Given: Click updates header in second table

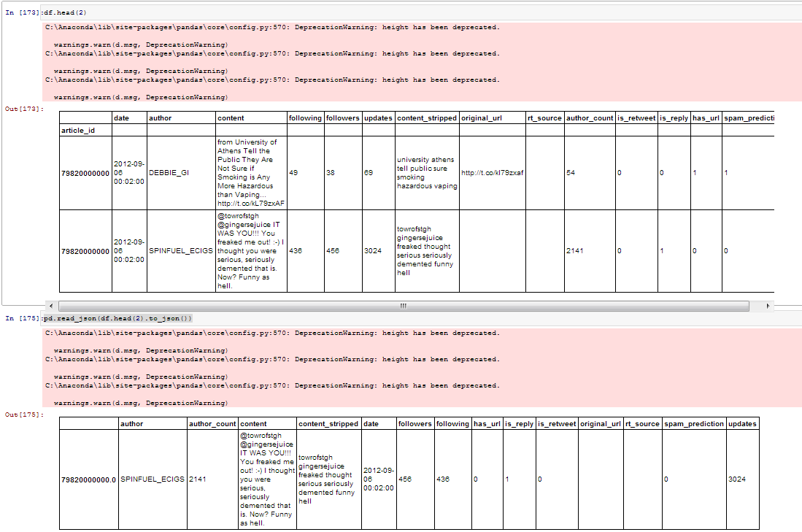Looking at the screenshot, I should coord(743,423).
